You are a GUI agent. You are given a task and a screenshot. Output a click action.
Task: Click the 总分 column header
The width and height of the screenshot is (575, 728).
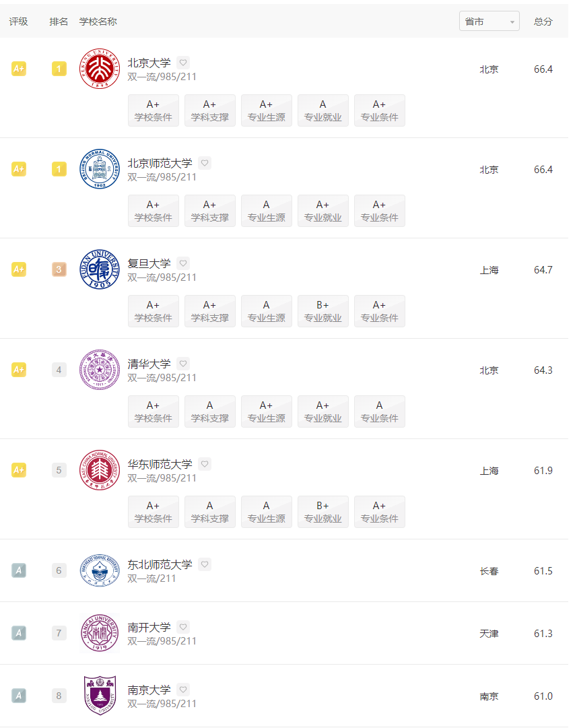(543, 22)
